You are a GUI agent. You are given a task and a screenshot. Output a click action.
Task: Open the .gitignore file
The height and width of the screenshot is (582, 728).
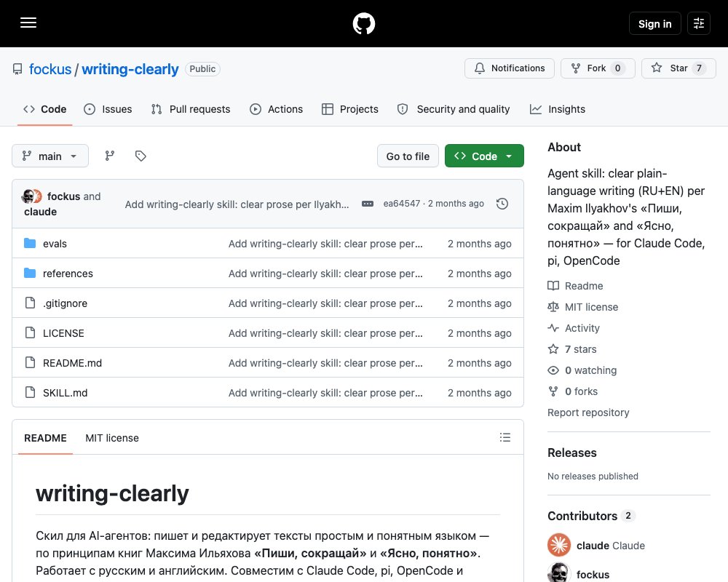[65, 303]
